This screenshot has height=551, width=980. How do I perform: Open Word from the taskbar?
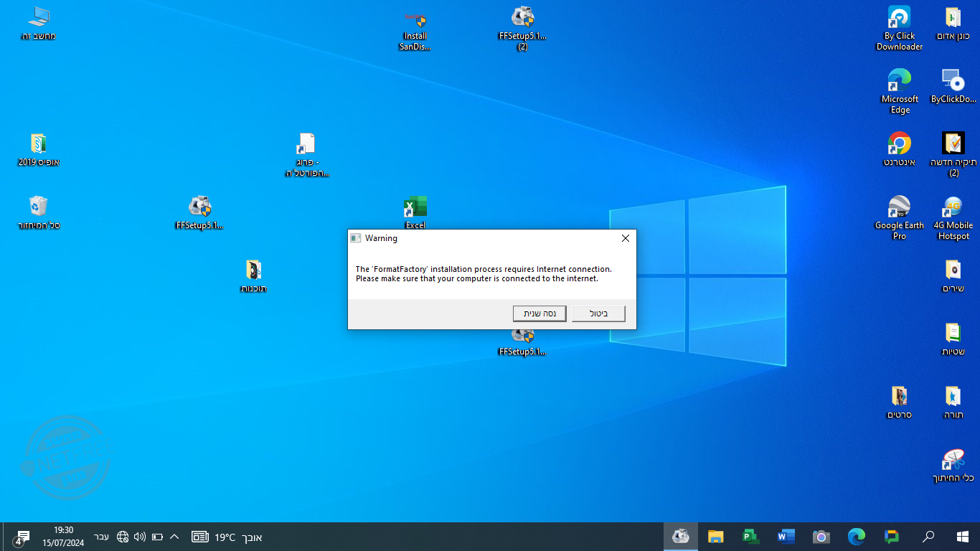tap(786, 537)
